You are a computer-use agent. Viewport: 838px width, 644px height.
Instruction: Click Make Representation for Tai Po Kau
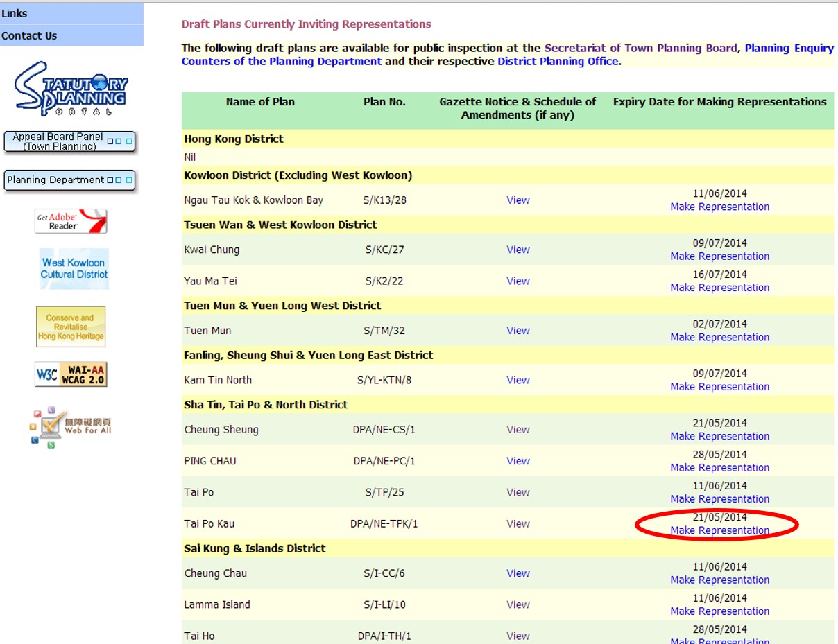coord(719,530)
